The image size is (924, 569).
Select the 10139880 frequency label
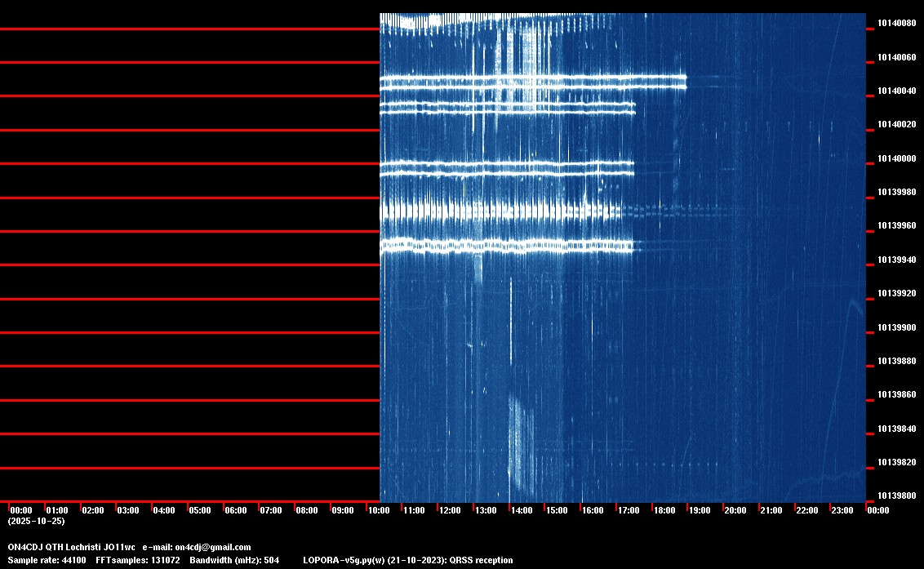(x=897, y=362)
